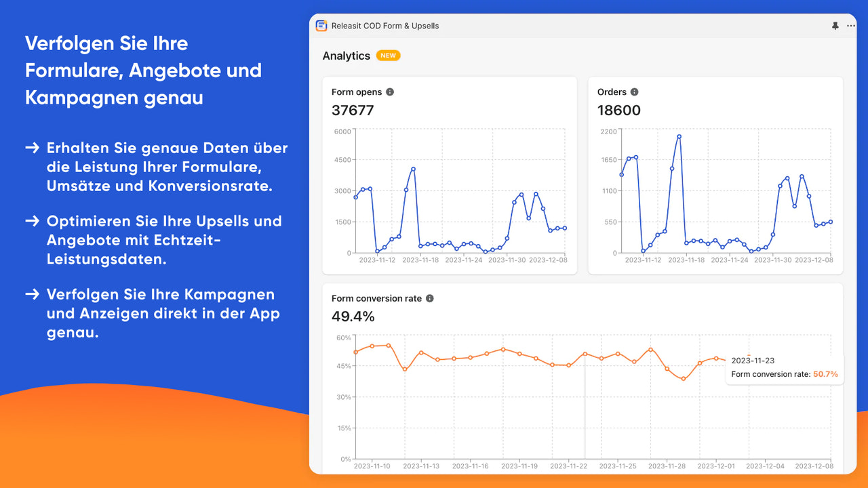The width and height of the screenshot is (868, 488).
Task: Click the tooltip value 50.7%
Action: tap(826, 374)
